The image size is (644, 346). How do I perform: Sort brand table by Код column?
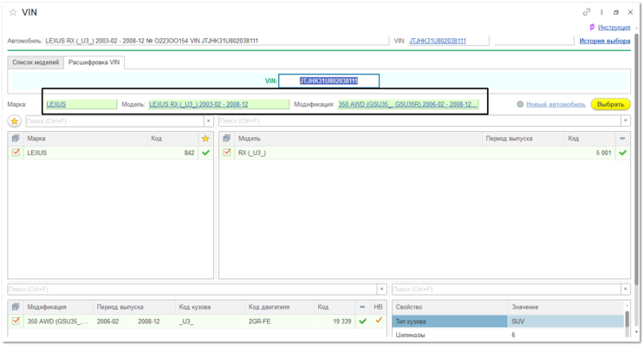(x=172, y=139)
